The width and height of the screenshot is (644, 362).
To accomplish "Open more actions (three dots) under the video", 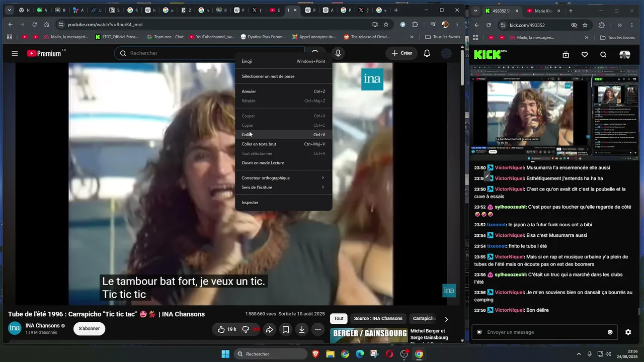I will [317, 329].
